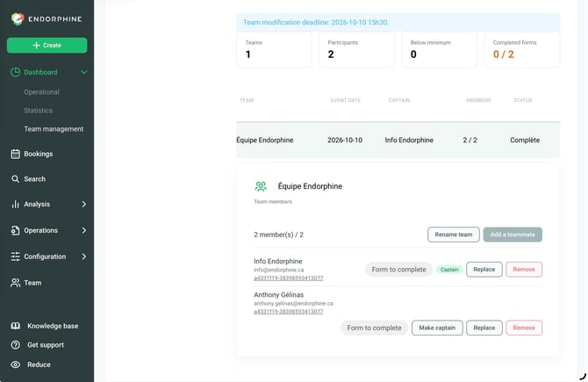The image size is (588, 382).
Task: Open the ID link under anthony.gelinas@endorphine.ca
Action: pos(289,312)
